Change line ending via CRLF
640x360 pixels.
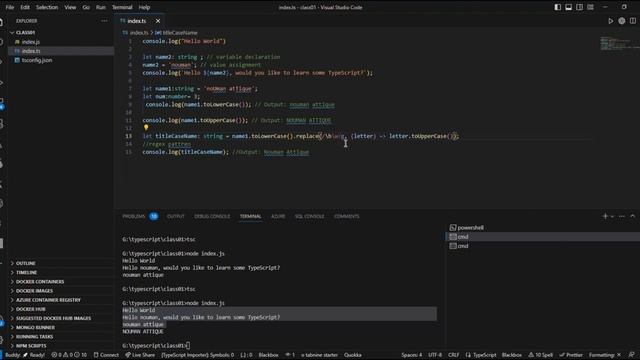point(453,355)
